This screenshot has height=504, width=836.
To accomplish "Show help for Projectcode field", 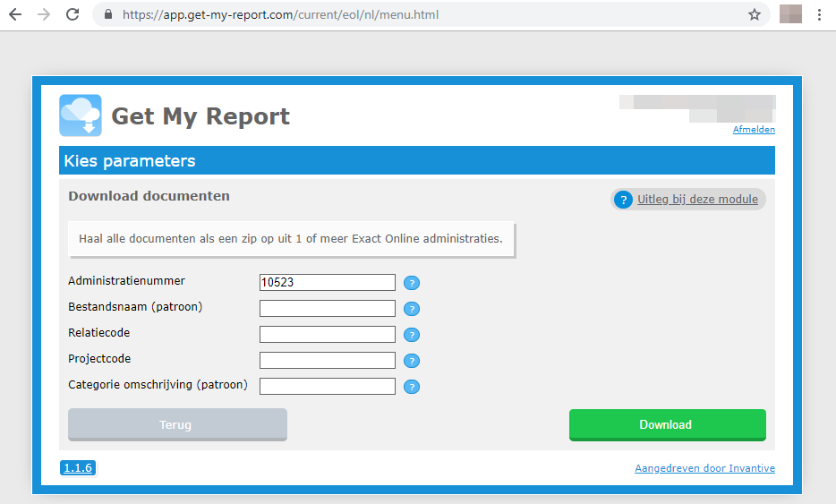I will 412,361.
